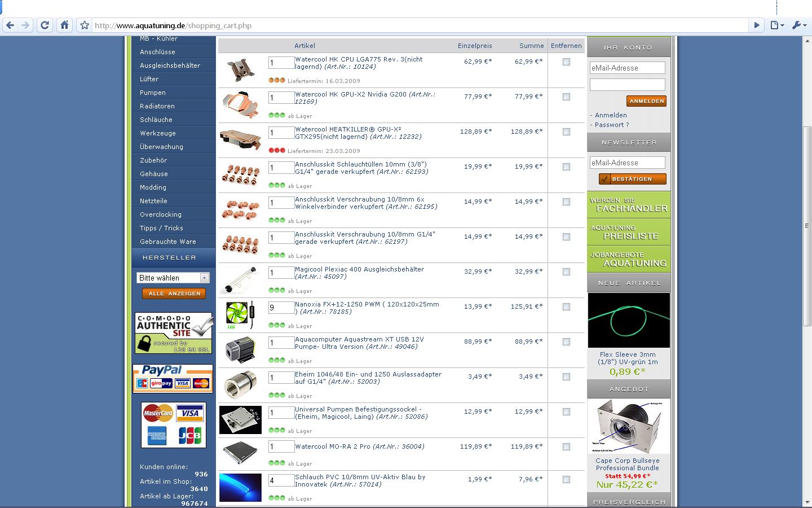Open Watercool MO-RA 2 Pro article link
The image size is (812, 508).
pyautogui.click(x=360, y=446)
